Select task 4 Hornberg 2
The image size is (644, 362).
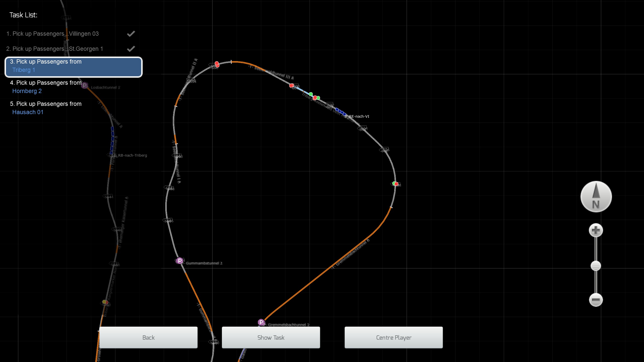click(46, 87)
